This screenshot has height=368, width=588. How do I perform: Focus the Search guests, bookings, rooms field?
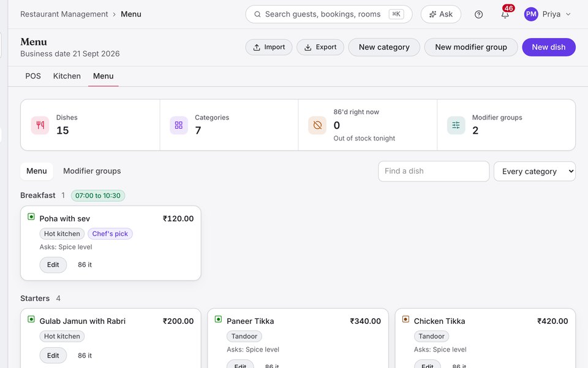[329, 14]
